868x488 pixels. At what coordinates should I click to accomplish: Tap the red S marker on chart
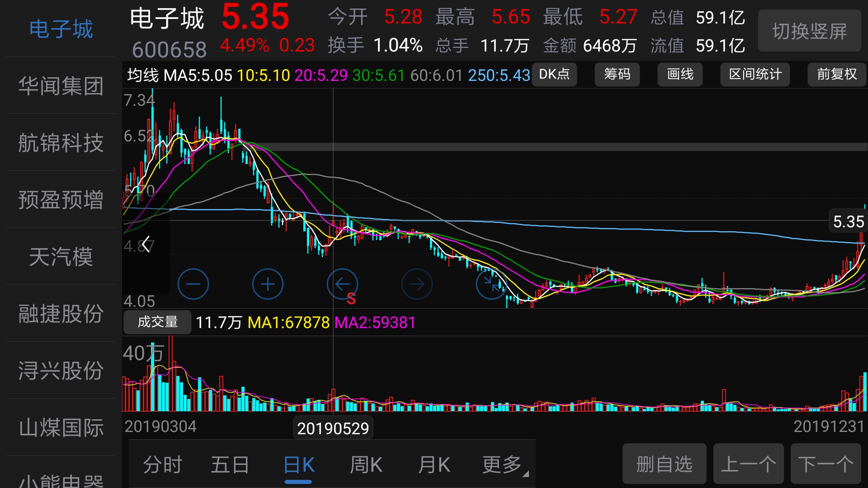(x=351, y=299)
